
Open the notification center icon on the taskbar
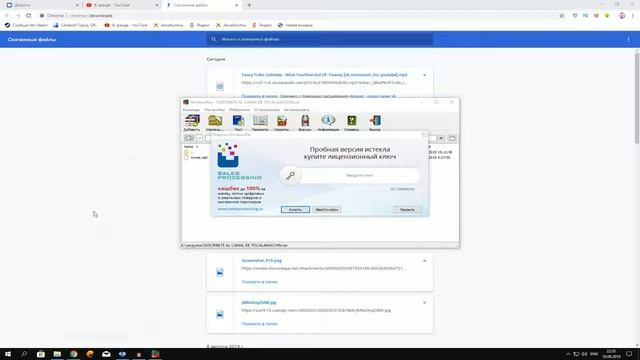point(629,354)
